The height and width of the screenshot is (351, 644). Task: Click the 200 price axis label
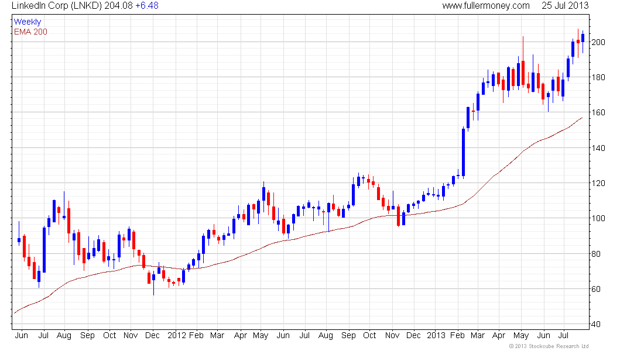point(598,42)
